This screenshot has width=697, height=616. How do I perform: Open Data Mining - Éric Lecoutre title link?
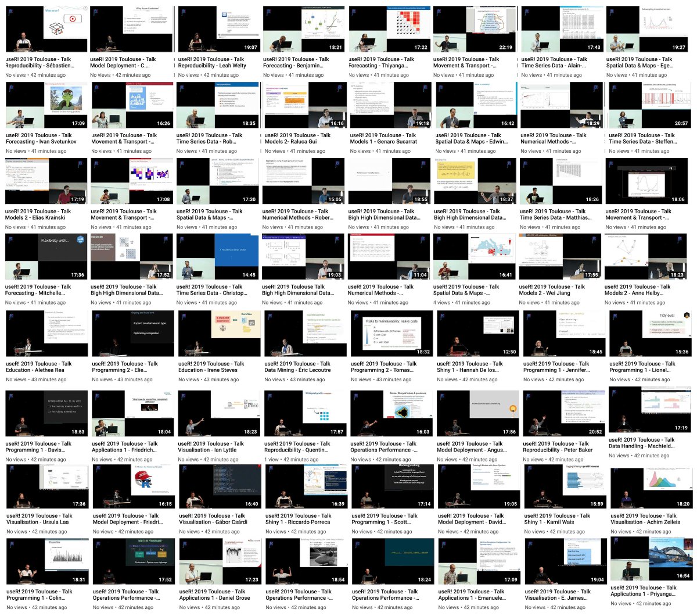click(x=297, y=367)
